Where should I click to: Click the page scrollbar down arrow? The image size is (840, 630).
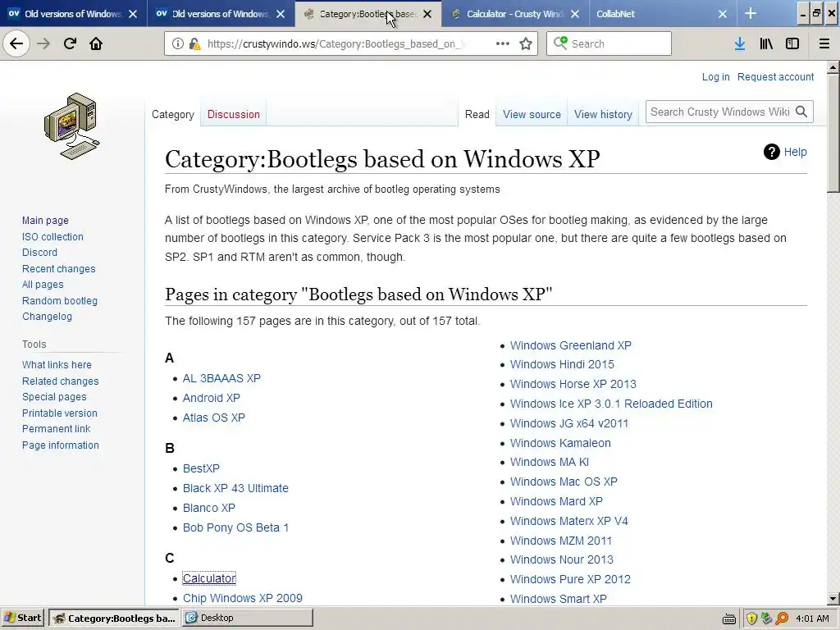pyautogui.click(x=833, y=599)
